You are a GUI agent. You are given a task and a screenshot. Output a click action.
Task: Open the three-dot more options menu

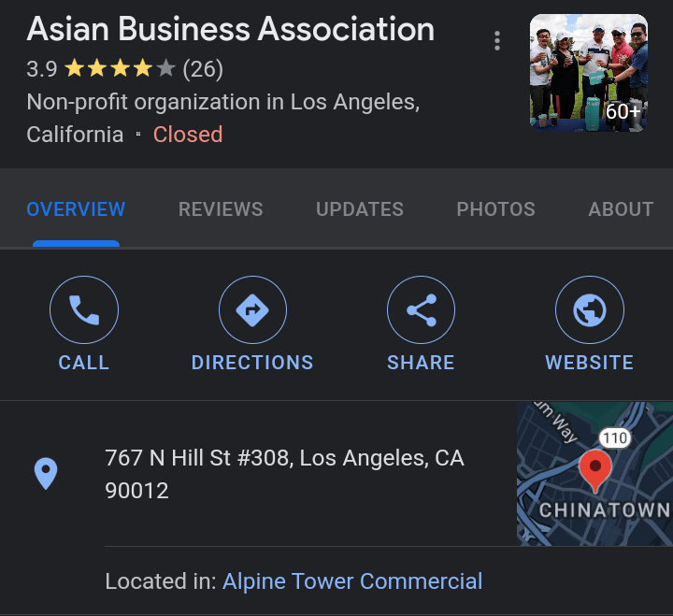pos(497,41)
